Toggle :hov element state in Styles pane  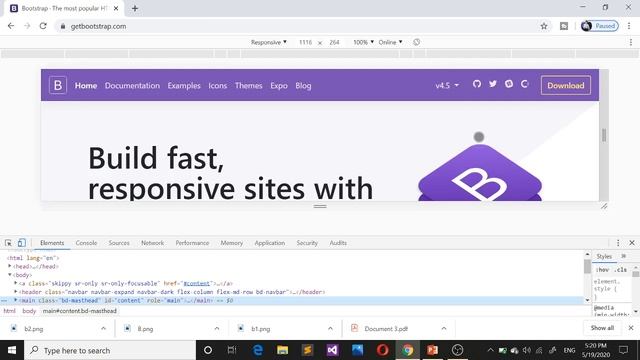(602, 270)
